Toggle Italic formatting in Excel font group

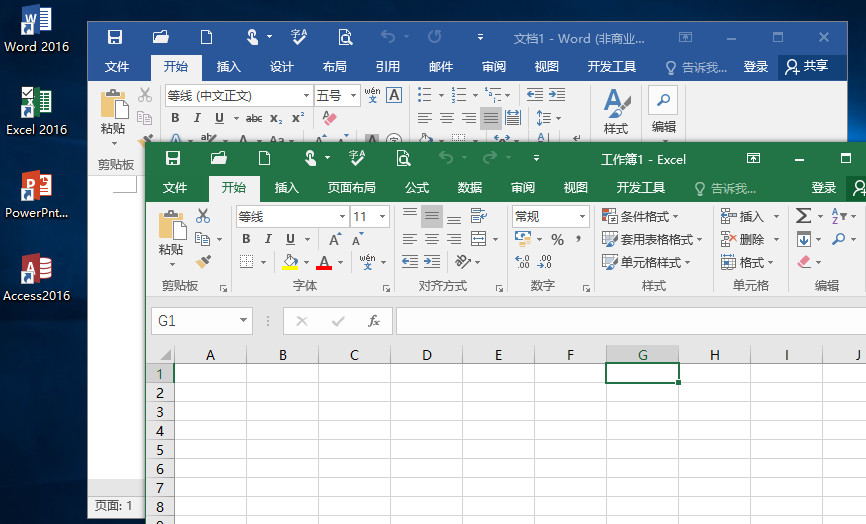click(x=268, y=240)
